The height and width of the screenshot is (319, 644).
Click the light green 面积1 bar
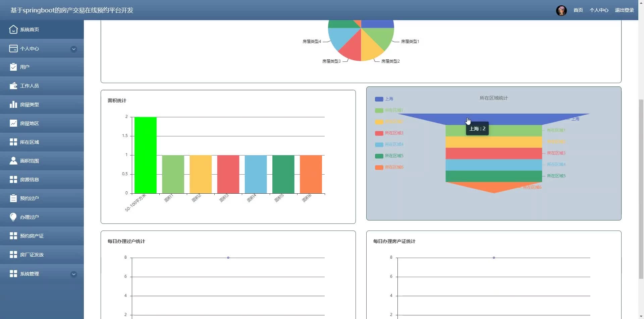click(x=173, y=174)
